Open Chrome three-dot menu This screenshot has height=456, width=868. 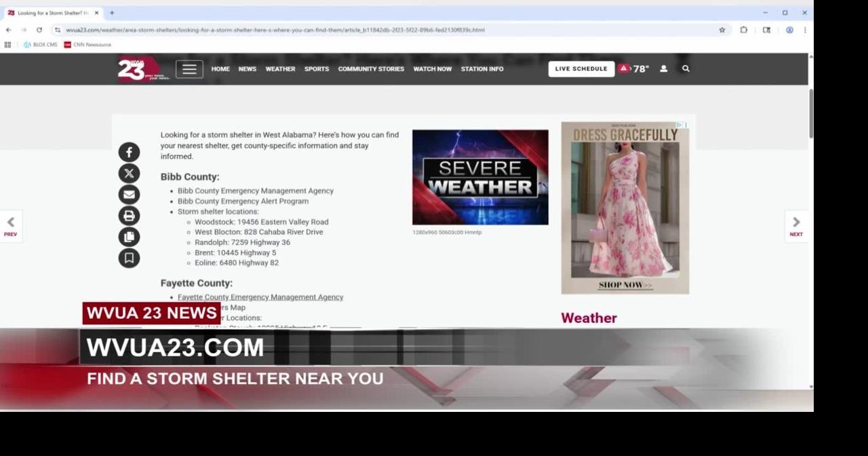pos(805,30)
